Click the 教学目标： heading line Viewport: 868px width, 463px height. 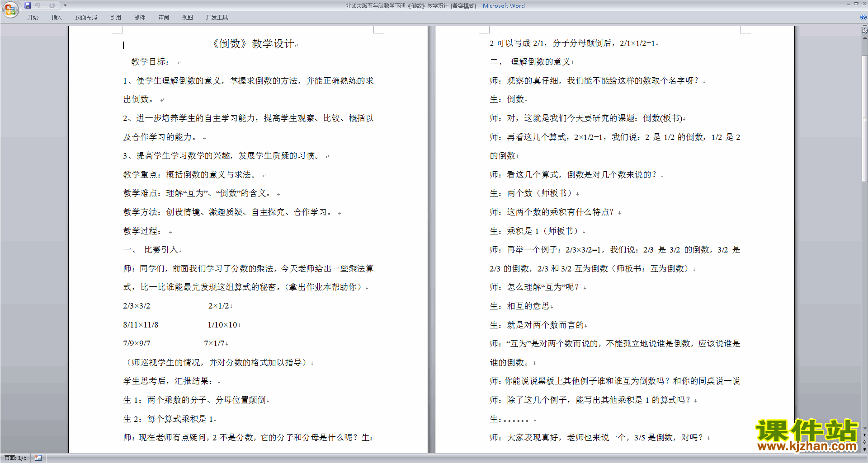coord(151,62)
